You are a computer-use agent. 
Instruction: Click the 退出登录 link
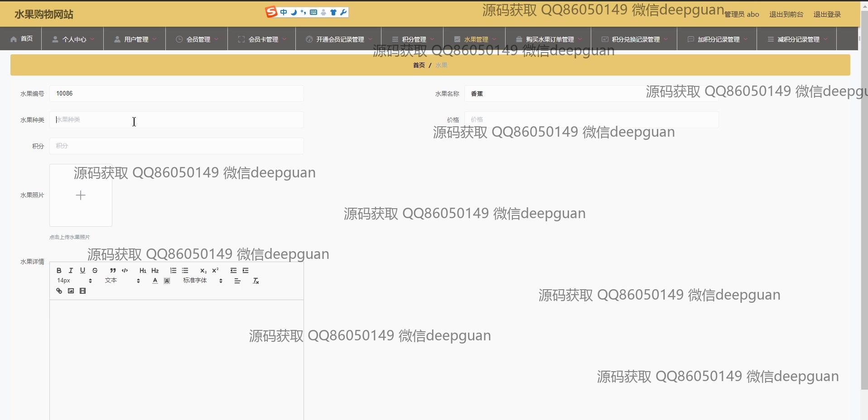coord(827,14)
